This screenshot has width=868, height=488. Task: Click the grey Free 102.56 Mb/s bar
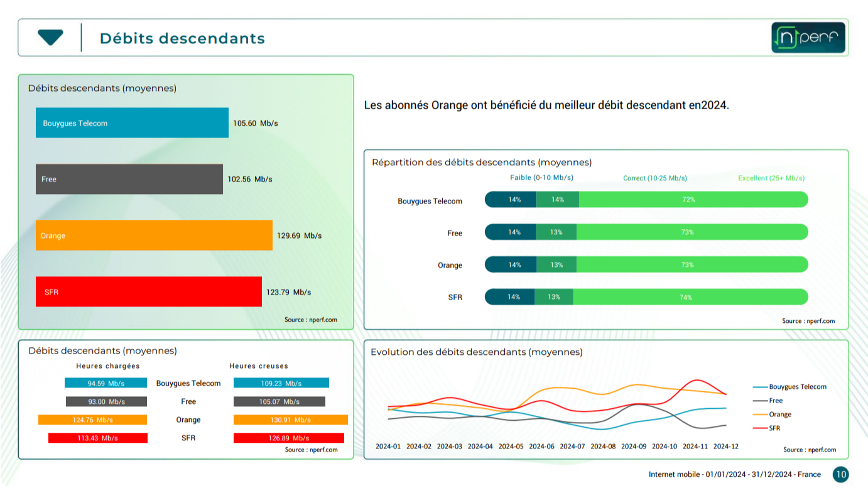(x=129, y=179)
